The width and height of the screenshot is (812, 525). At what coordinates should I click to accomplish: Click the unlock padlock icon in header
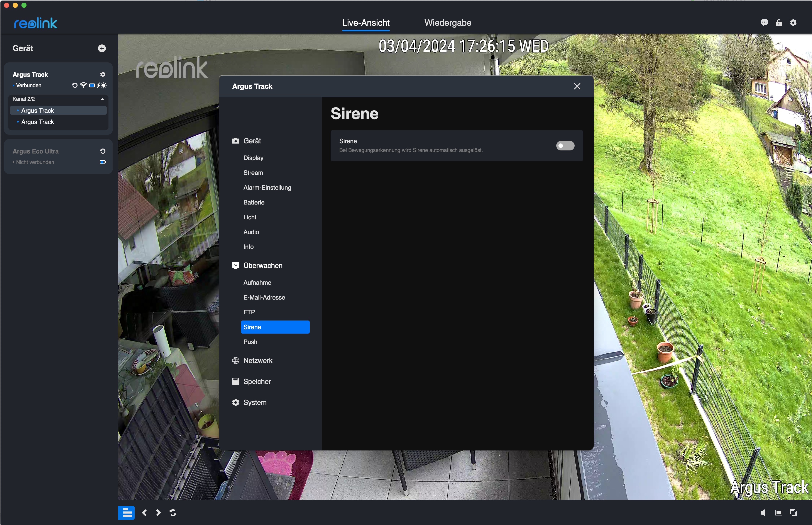[779, 22]
